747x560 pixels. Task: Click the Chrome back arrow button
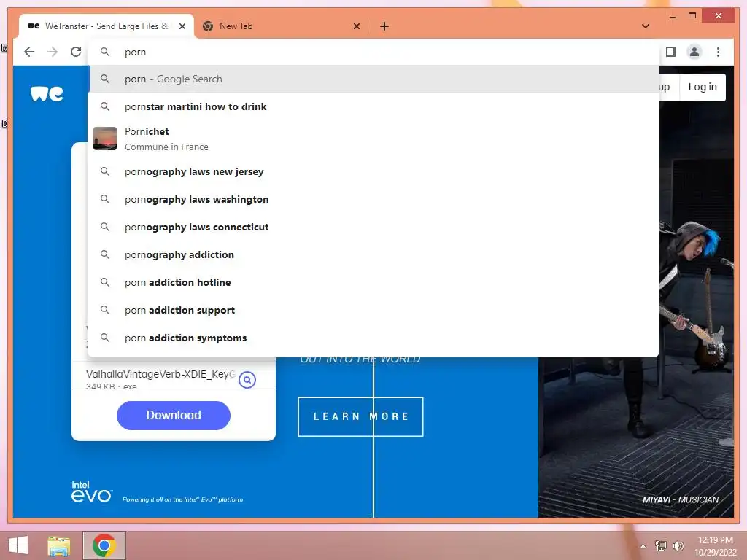(x=29, y=52)
